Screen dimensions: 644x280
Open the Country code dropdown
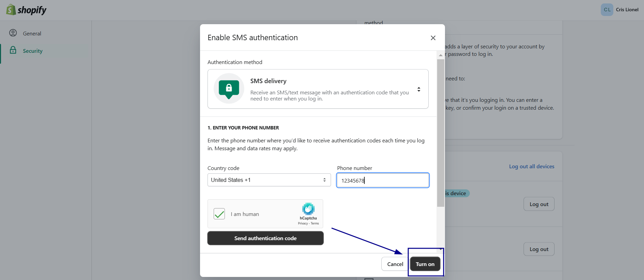pos(269,180)
